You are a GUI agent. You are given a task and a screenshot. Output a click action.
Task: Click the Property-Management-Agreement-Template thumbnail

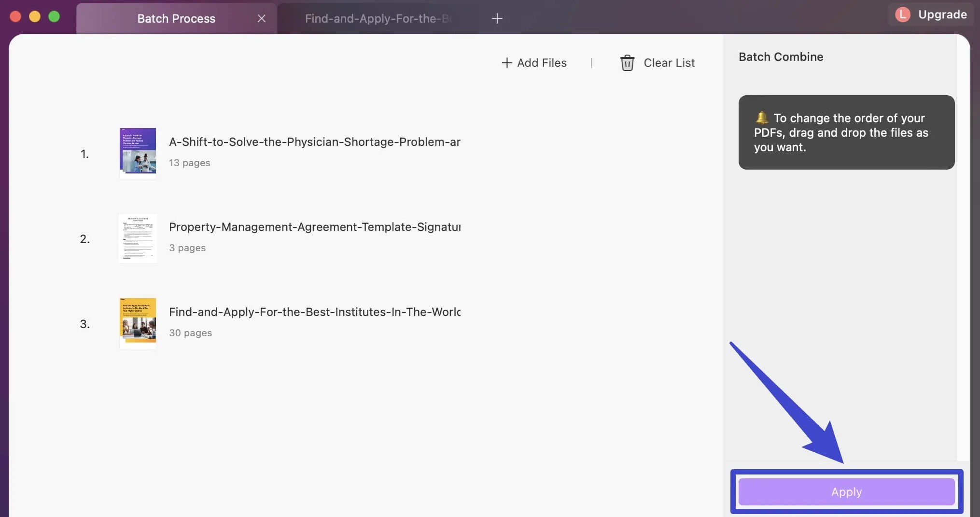click(138, 238)
